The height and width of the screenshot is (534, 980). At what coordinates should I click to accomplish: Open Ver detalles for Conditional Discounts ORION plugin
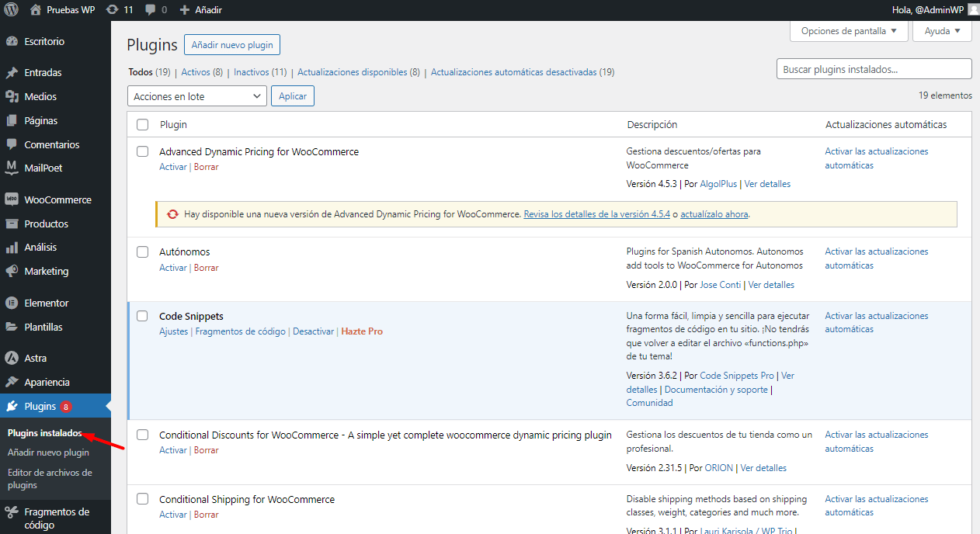(763, 468)
